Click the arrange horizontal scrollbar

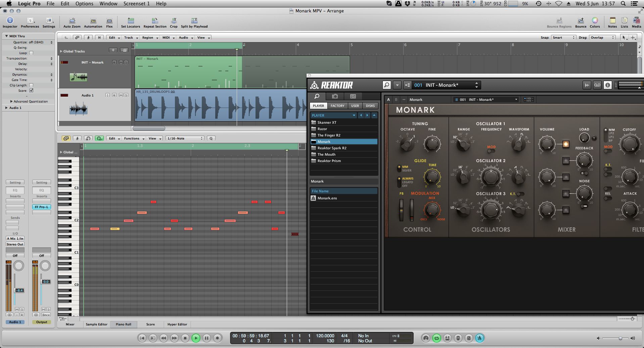coord(149,128)
